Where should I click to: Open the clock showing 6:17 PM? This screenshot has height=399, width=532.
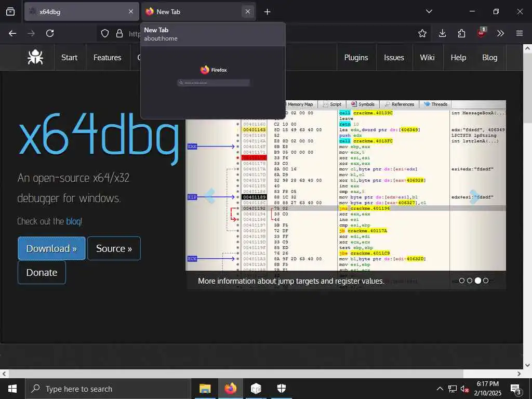(487, 389)
